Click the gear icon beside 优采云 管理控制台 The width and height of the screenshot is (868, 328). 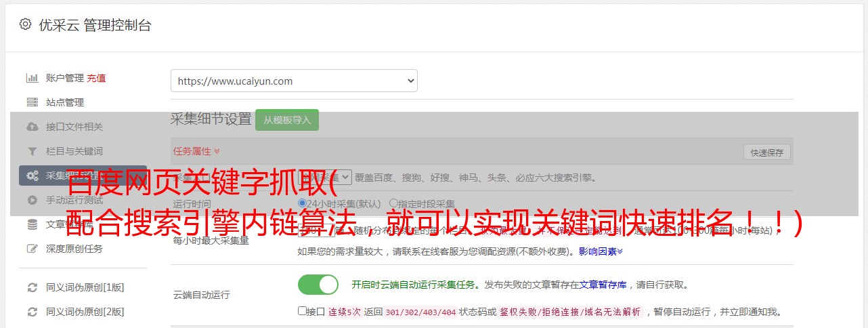[x=25, y=24]
